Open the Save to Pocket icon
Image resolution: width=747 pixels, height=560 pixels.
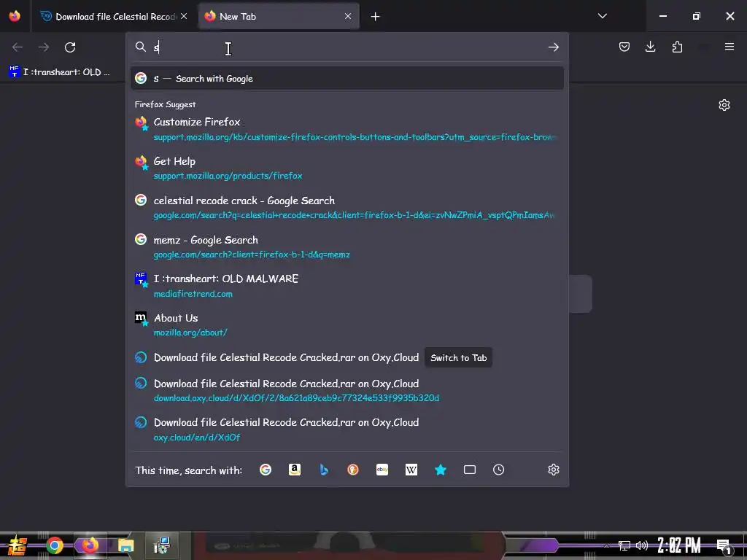(x=624, y=47)
